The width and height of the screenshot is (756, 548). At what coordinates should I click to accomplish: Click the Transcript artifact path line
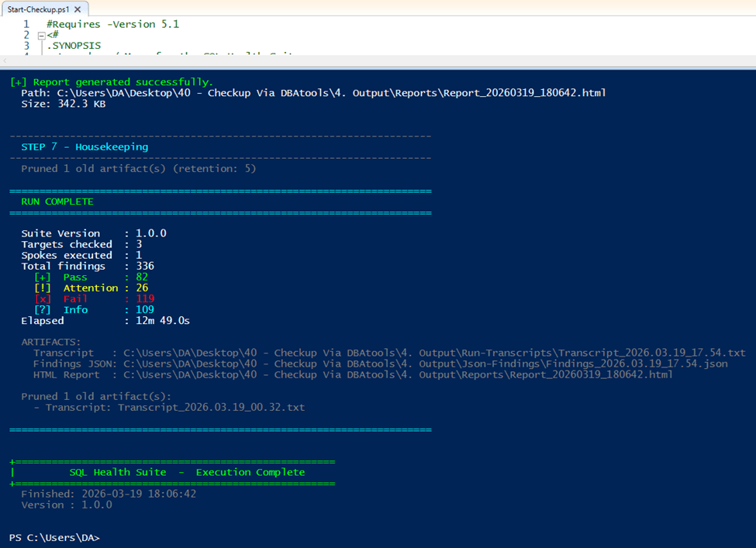(389, 353)
